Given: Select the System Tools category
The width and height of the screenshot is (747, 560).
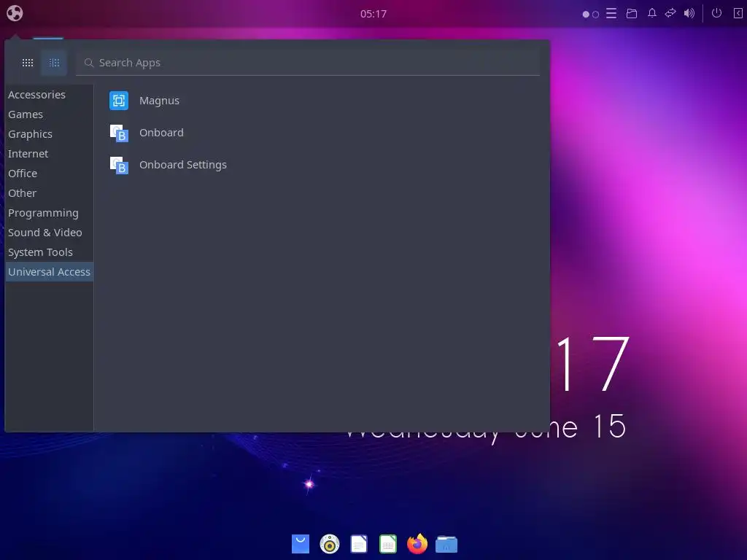Looking at the screenshot, I should (x=49, y=252).
